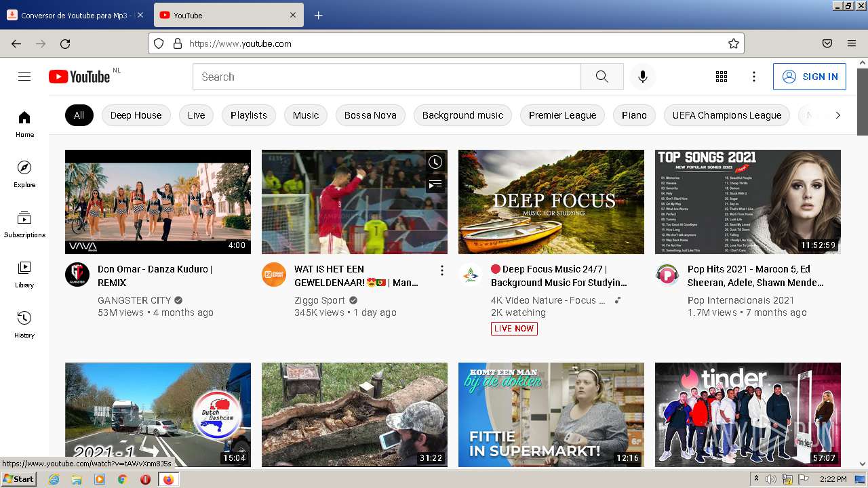This screenshot has height=488, width=868.
Task: Reload the page with refresh button
Action: tap(65, 43)
